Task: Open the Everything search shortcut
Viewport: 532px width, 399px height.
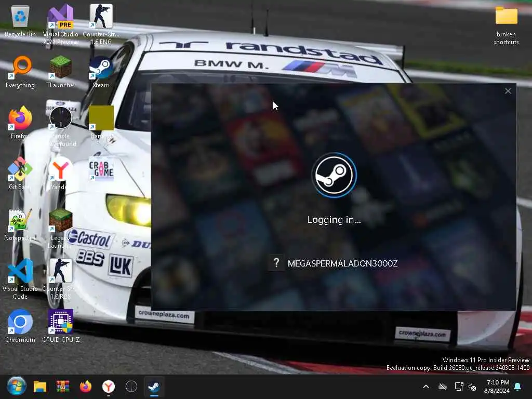Action: pyautogui.click(x=20, y=72)
